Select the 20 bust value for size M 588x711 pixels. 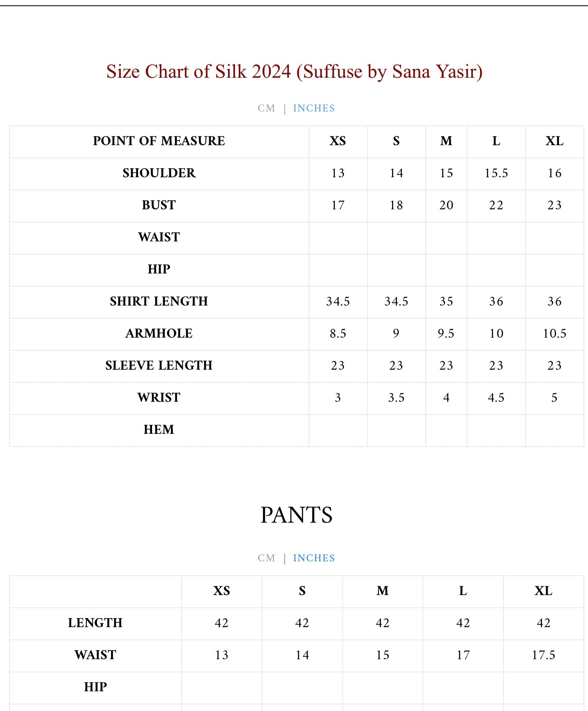[x=446, y=205]
